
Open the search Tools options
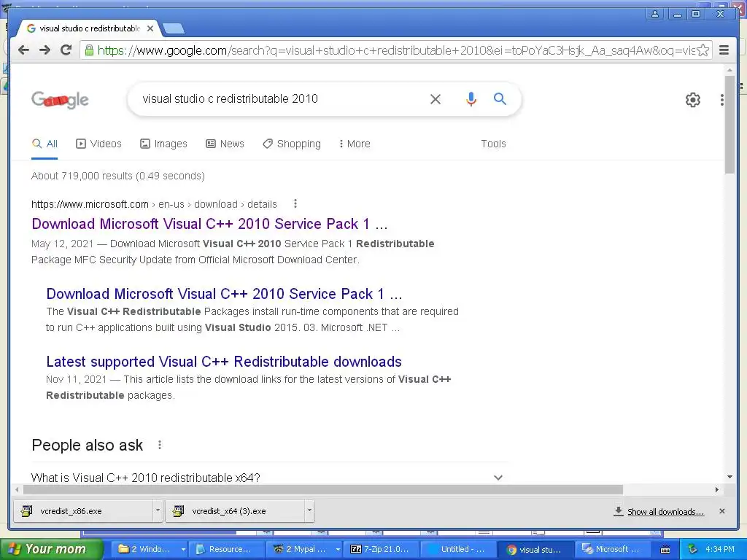pyautogui.click(x=493, y=144)
